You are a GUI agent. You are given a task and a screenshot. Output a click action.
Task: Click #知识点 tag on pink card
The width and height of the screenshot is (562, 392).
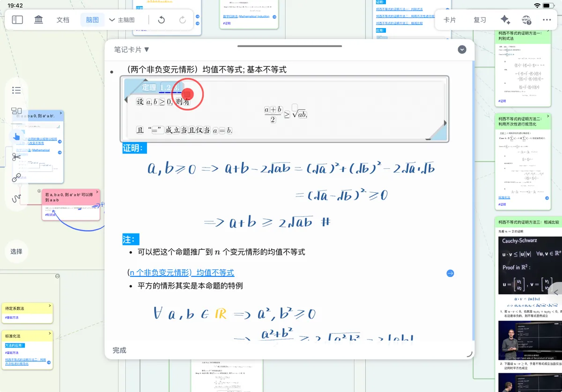tap(50, 214)
